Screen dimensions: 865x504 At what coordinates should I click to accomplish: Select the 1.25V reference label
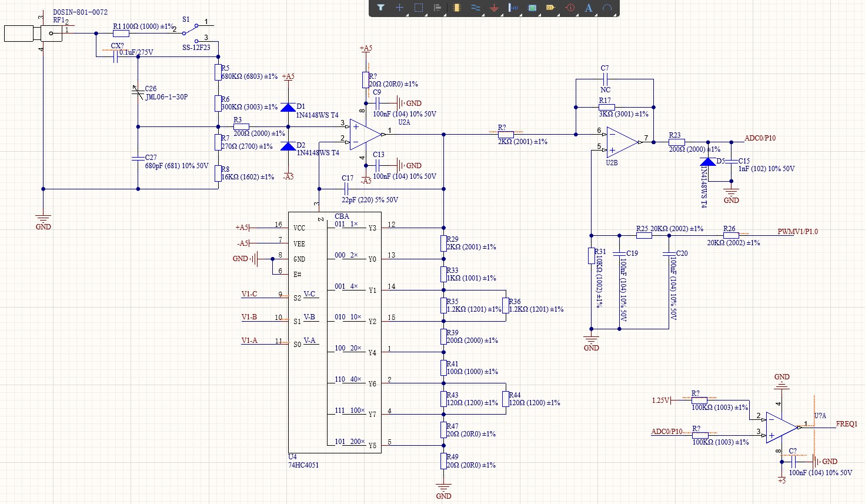pyautogui.click(x=660, y=400)
